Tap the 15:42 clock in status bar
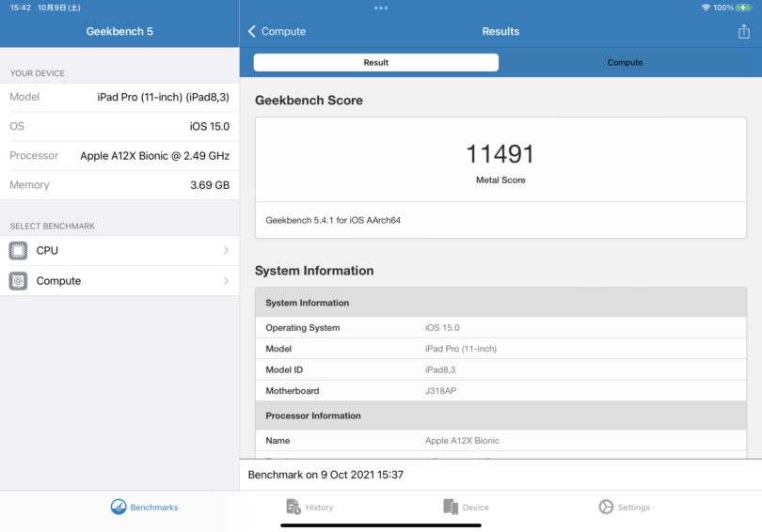The height and width of the screenshot is (532, 762). [21, 8]
